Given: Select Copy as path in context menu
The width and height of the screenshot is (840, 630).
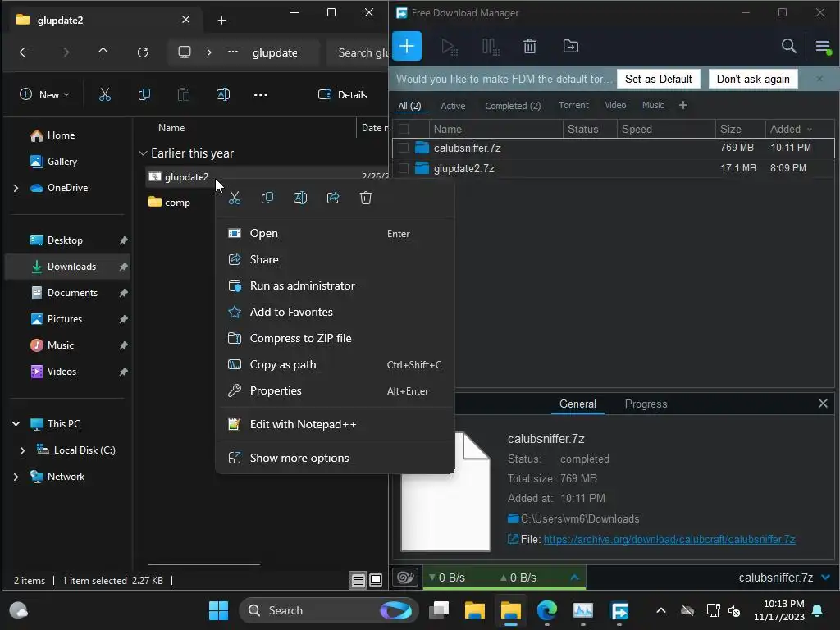Looking at the screenshot, I should [335, 365].
